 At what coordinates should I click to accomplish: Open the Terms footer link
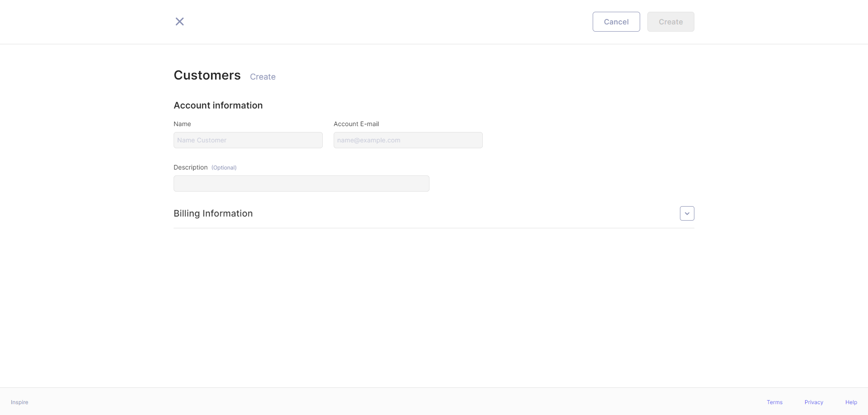click(x=774, y=402)
